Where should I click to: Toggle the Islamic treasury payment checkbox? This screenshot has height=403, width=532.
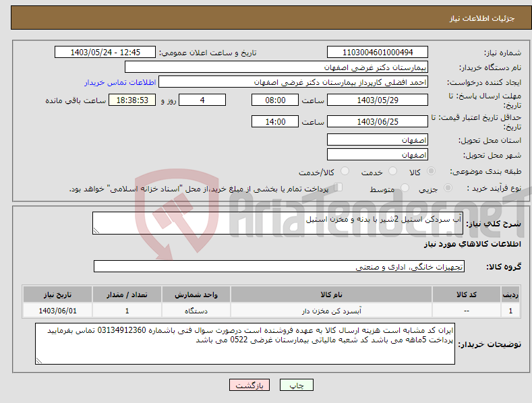point(338,187)
